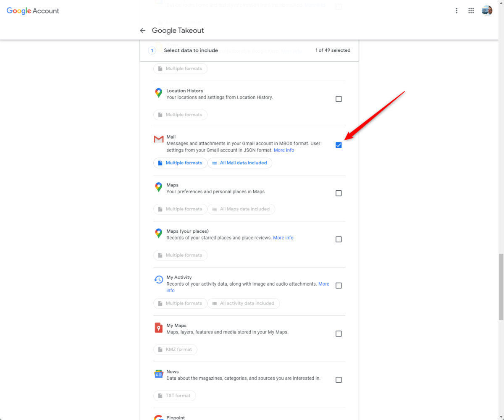Open More info link for My Activity
Image resolution: width=504 pixels, height=420 pixels.
point(324,283)
